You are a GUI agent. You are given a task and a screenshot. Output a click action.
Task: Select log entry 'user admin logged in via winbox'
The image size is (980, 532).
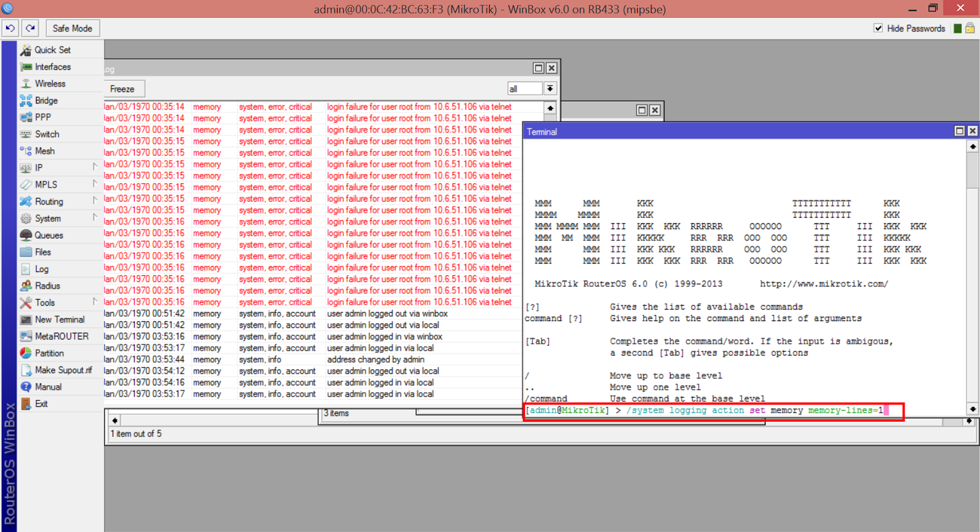385,336
